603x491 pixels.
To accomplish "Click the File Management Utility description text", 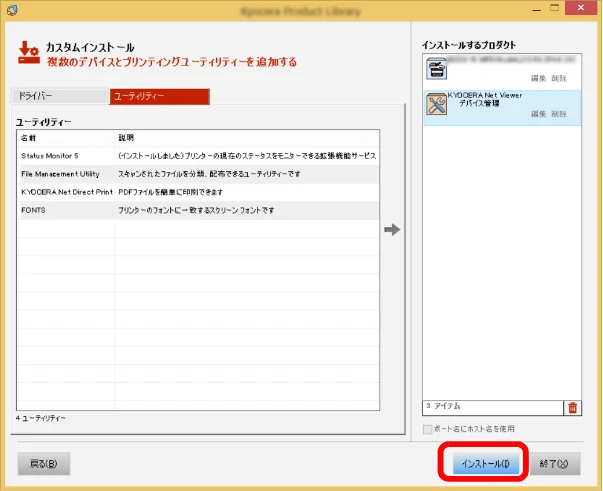I will point(209,174).
